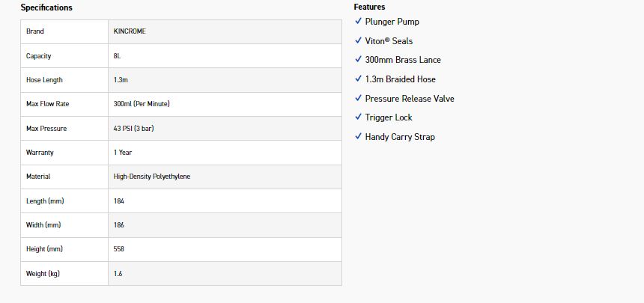Screen dimensions: 644x303
Task: Select the Hose Length 1.3m value
Action: pyautogui.click(x=121, y=80)
